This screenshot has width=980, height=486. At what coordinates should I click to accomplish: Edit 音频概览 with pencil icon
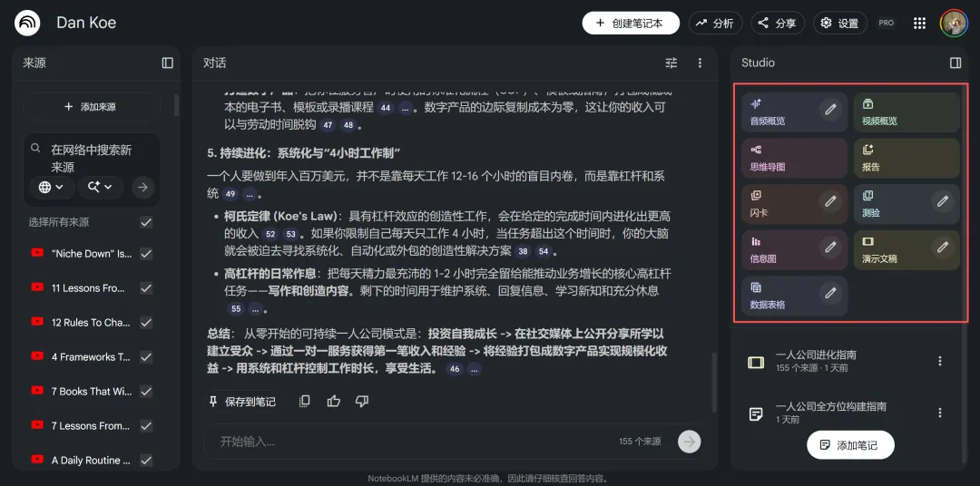pyautogui.click(x=830, y=110)
